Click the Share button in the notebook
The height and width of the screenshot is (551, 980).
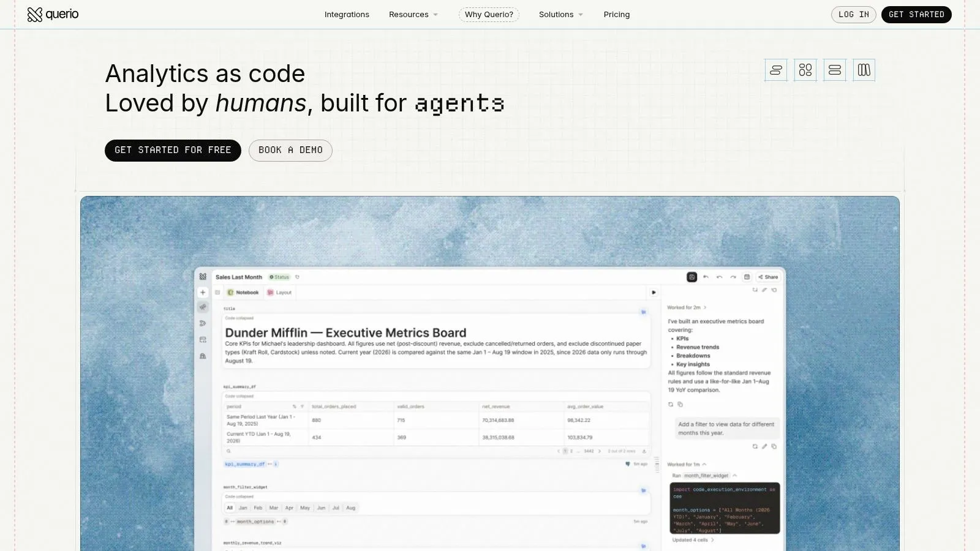(x=768, y=277)
